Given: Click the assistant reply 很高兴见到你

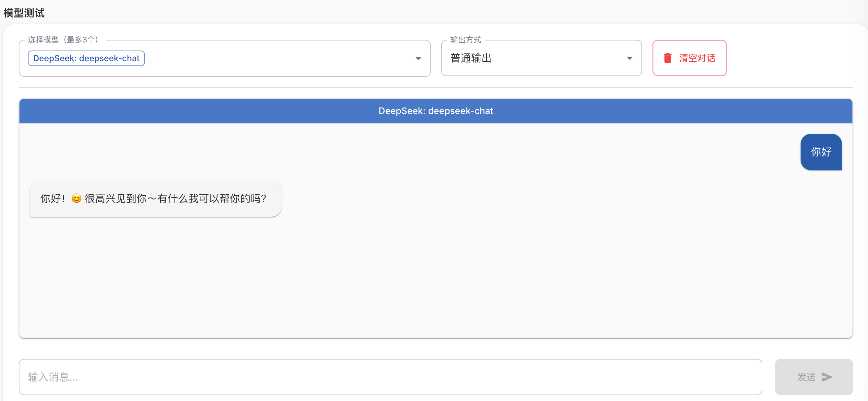Looking at the screenshot, I should coord(155,198).
